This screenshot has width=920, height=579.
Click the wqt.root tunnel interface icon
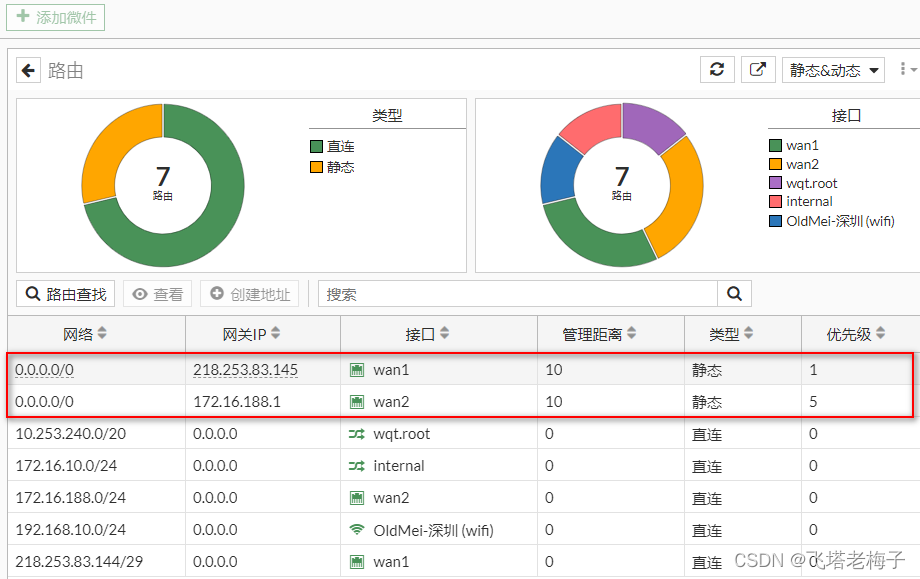pos(357,434)
